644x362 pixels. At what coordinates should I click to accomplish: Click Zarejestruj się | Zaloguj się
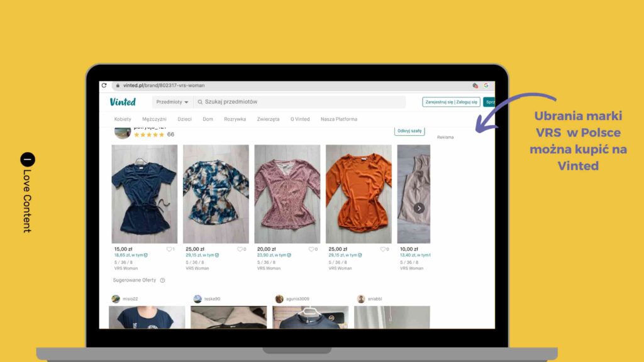coord(452,101)
